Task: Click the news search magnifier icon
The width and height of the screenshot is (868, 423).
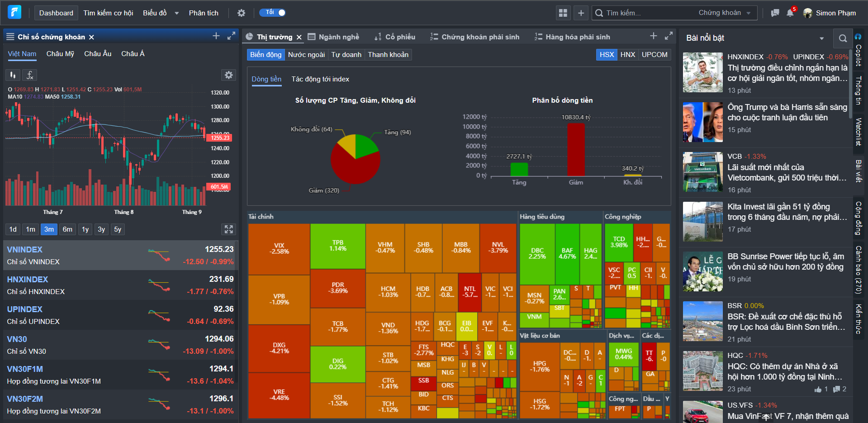Action: (843, 38)
